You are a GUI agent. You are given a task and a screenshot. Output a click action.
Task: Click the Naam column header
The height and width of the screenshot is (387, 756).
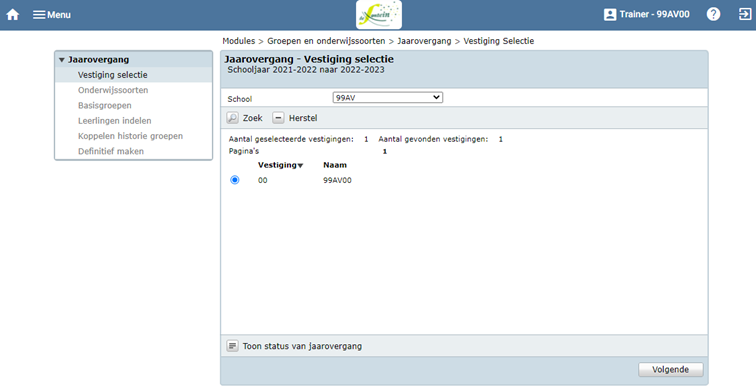click(x=335, y=165)
